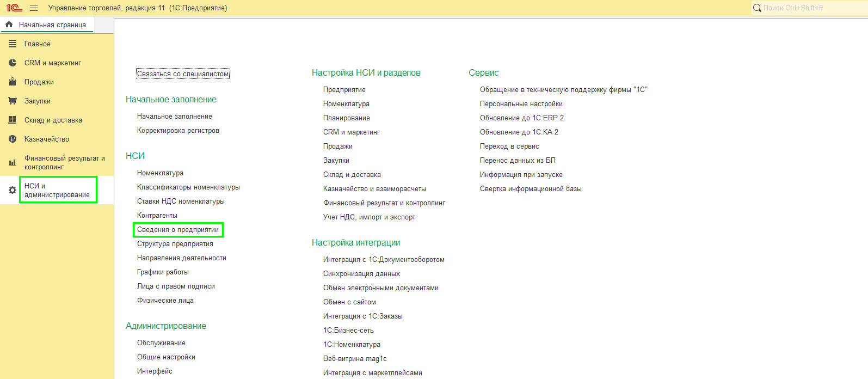Open Закупки settings link
Image resolution: width=868 pixels, height=379 pixels.
336,160
